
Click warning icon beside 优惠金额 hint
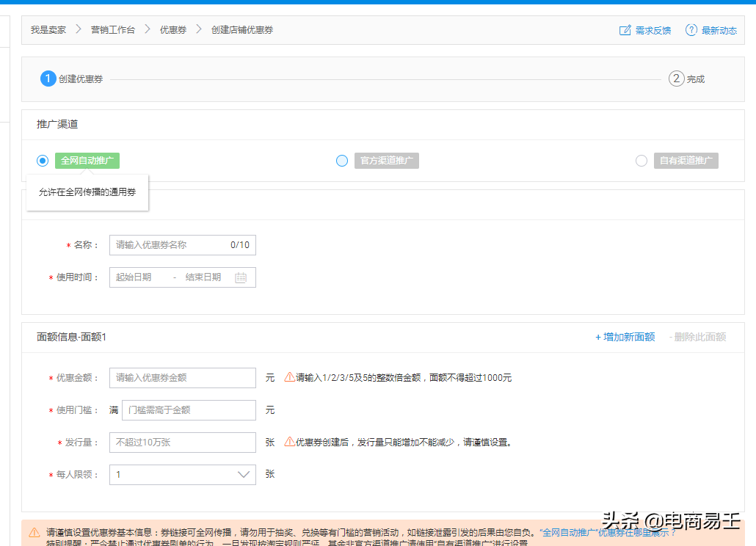[x=289, y=377]
